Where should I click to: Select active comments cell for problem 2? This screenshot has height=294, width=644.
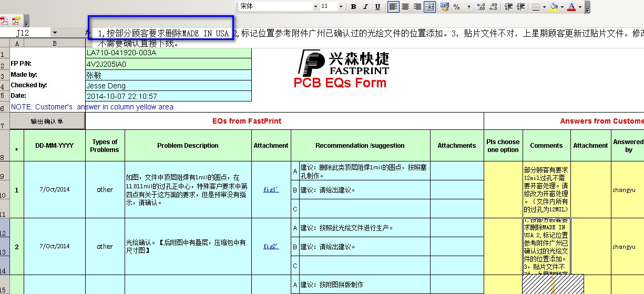(546, 246)
